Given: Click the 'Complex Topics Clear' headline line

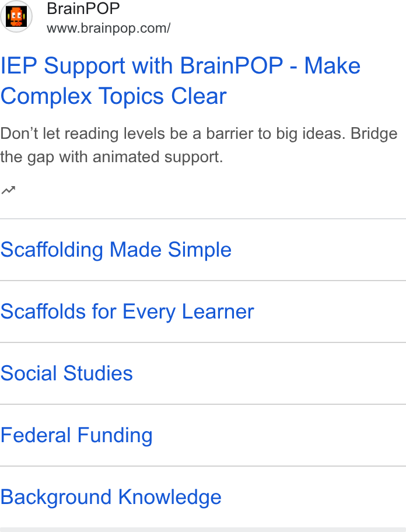Looking at the screenshot, I should tap(113, 96).
